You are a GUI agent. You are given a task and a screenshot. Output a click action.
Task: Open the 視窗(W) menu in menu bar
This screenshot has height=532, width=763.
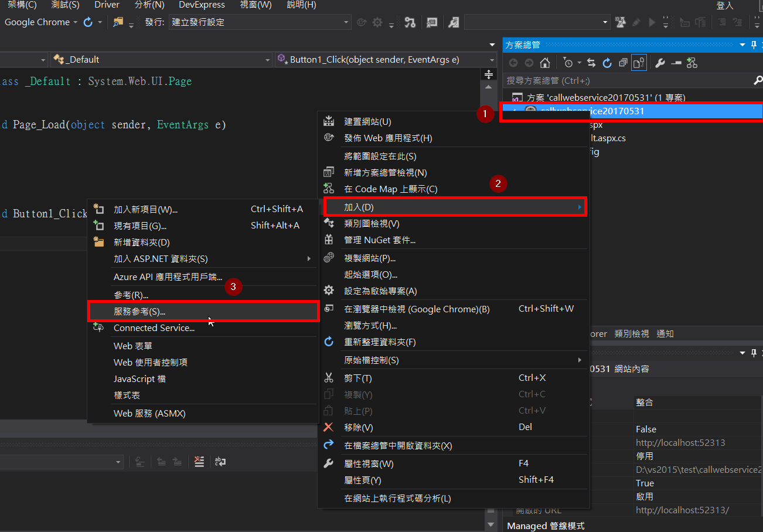256,5
